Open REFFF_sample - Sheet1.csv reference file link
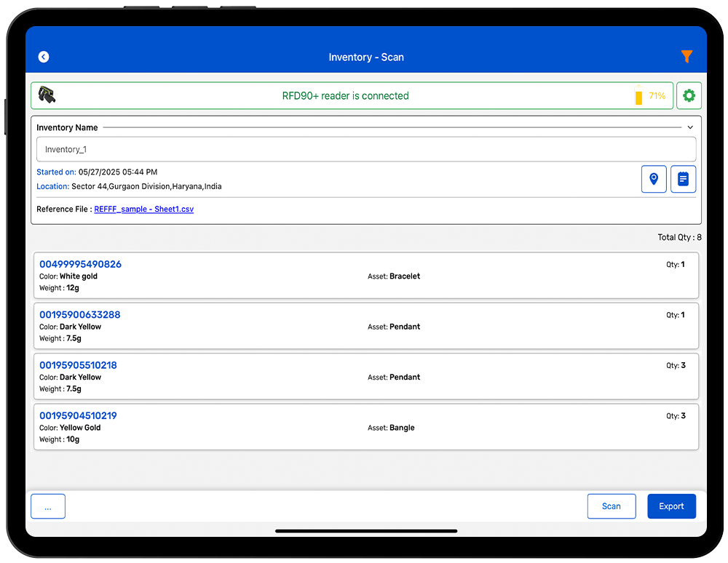Image resolution: width=728 pixels, height=563 pixels. [x=143, y=209]
